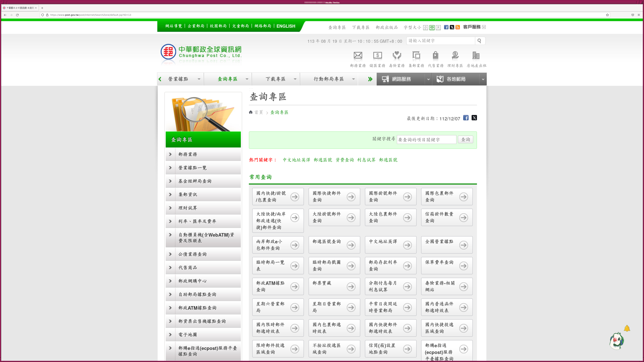
Task: Click the 要查詢的項目關鍵字 input field
Action: tap(426, 140)
